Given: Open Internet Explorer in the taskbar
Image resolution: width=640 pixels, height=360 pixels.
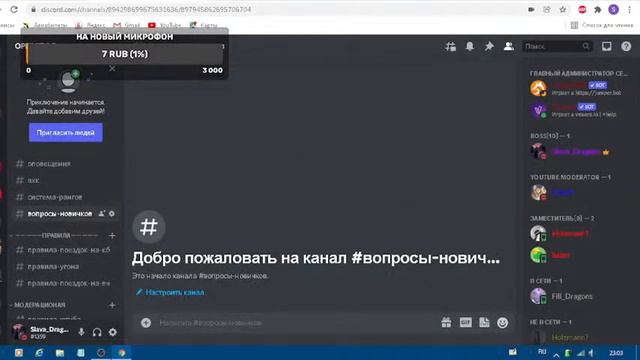Looking at the screenshot, I should (39, 353).
